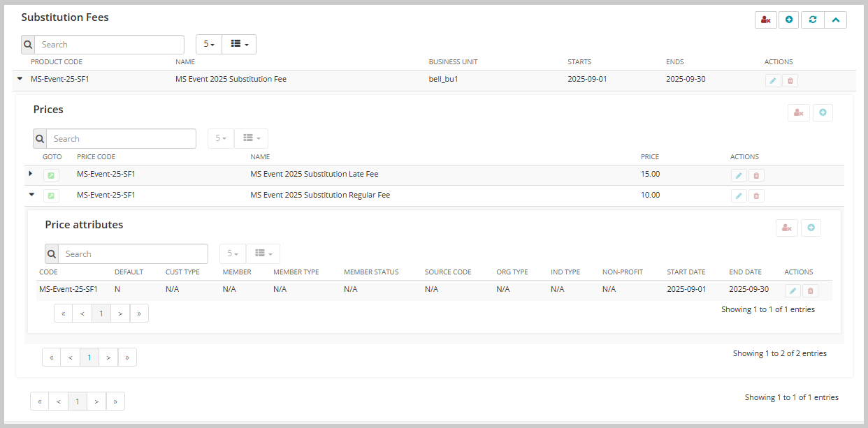Delete the price attribute row MS-Event-25-SF1
This screenshot has width=868, height=428.
click(811, 291)
